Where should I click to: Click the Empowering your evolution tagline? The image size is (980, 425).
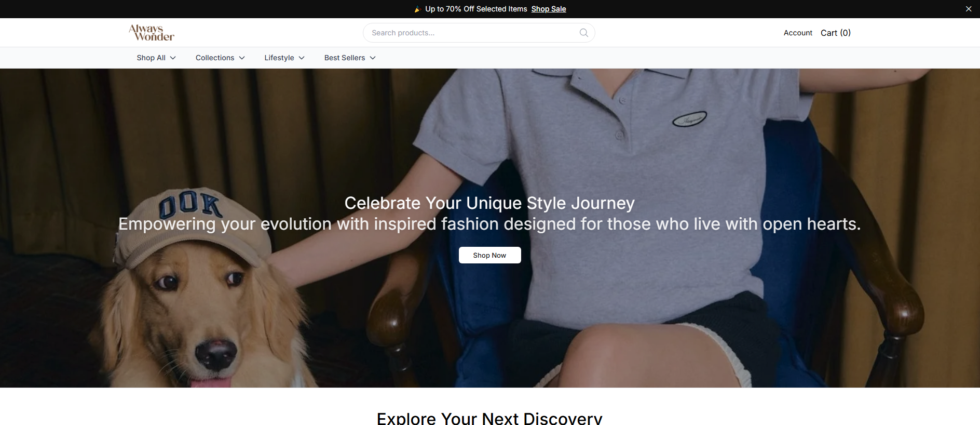(489, 224)
